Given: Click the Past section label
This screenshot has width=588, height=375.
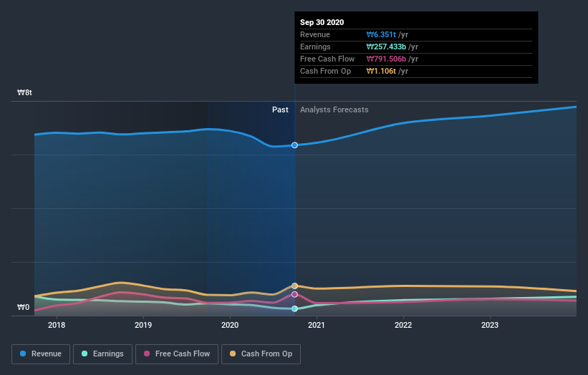Looking at the screenshot, I should tap(280, 109).
